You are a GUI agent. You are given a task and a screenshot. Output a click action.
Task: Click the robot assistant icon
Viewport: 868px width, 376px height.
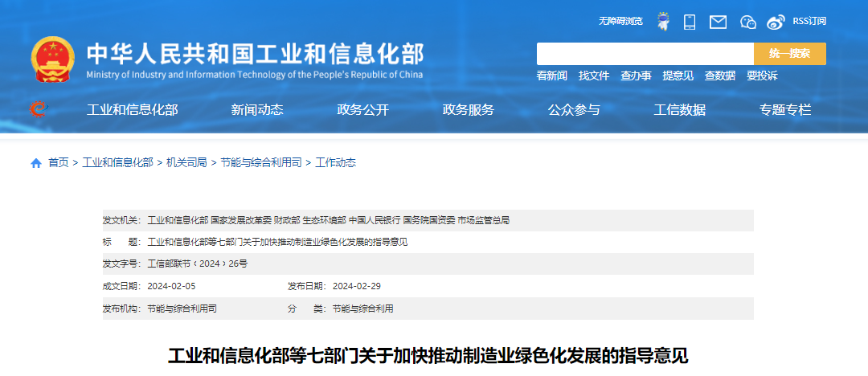click(x=663, y=22)
